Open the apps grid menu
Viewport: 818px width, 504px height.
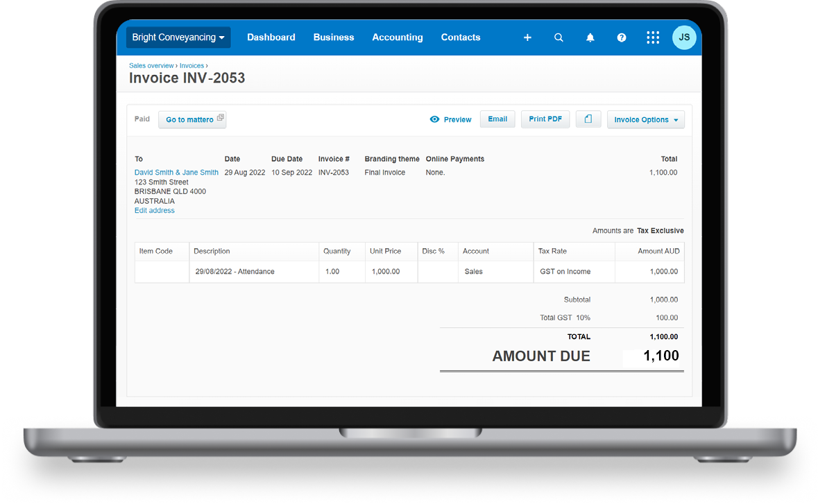652,37
